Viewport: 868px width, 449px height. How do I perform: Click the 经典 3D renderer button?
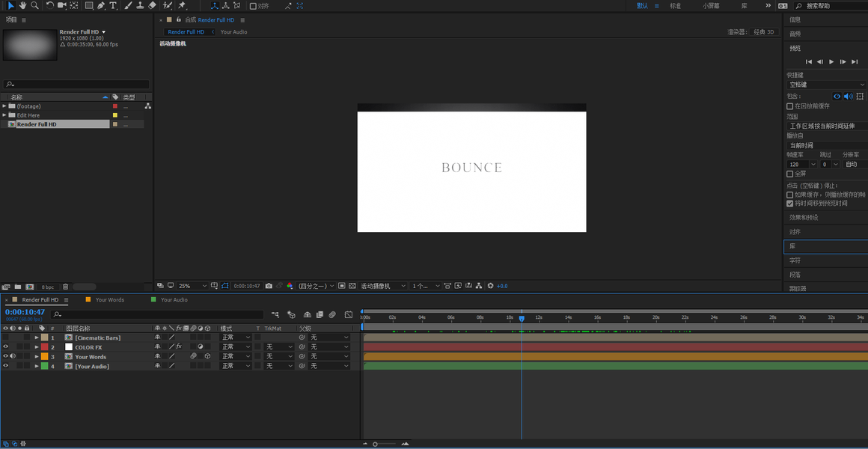coord(765,32)
